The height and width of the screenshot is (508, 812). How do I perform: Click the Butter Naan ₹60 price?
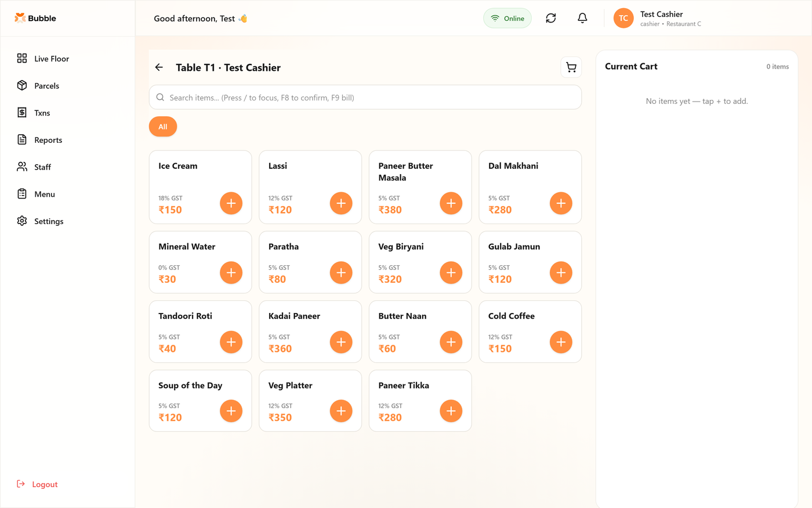387,348
